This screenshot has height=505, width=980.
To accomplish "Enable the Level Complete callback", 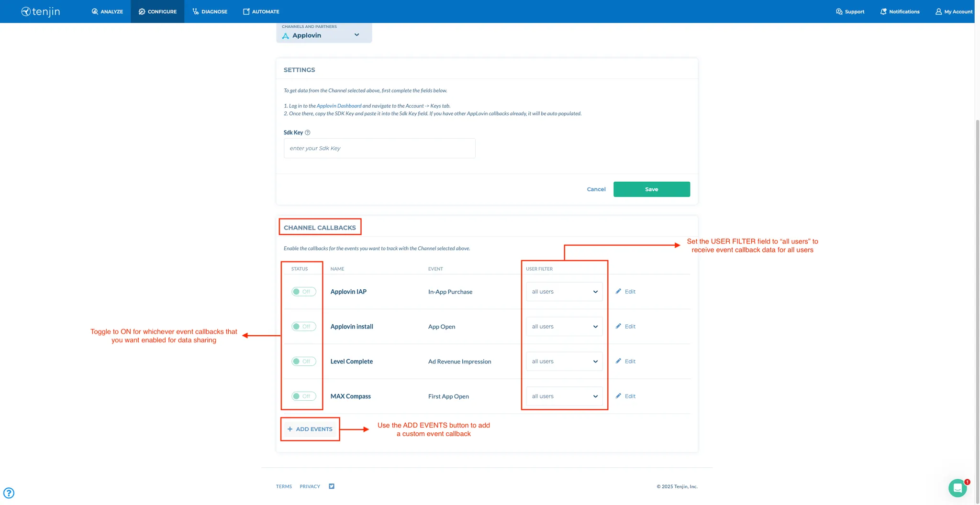I will pyautogui.click(x=304, y=362).
